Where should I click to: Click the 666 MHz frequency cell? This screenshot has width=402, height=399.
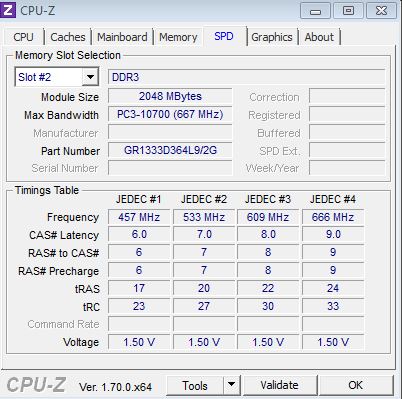click(x=333, y=217)
